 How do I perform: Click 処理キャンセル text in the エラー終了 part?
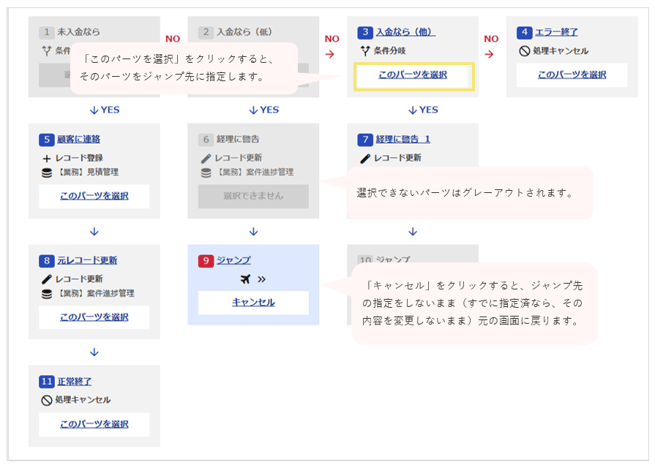561,51
